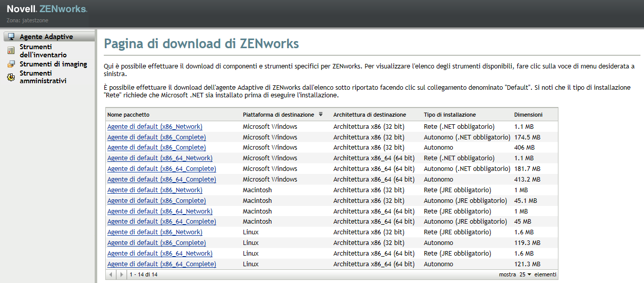
Task: Select Strumenti di imaging in sidebar
Action: click(x=53, y=64)
